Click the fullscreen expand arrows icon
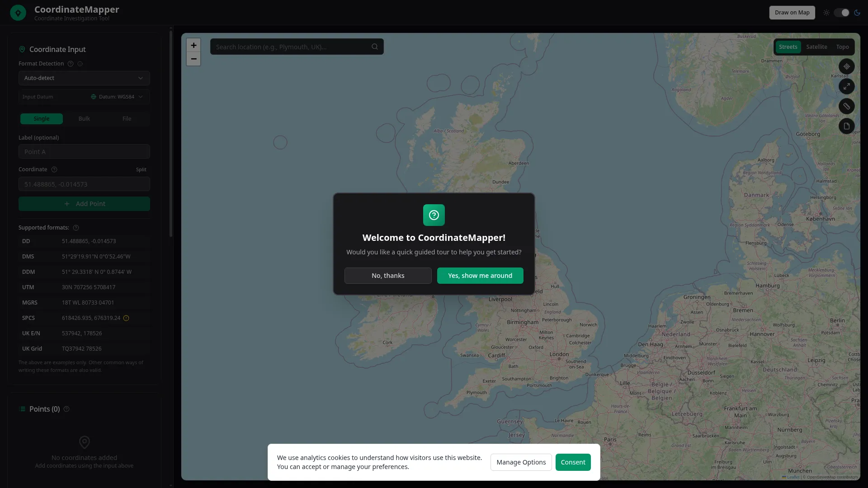Viewport: 868px width, 488px height. pos(847,86)
